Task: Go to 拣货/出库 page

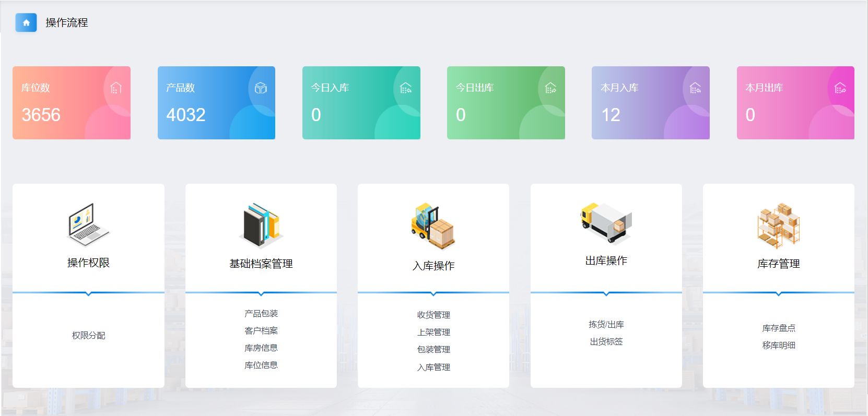Action: tap(606, 324)
